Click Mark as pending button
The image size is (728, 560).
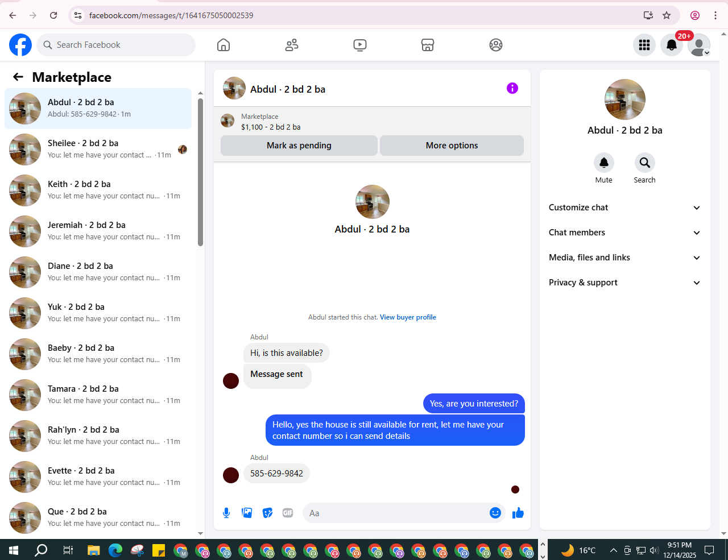(x=299, y=146)
